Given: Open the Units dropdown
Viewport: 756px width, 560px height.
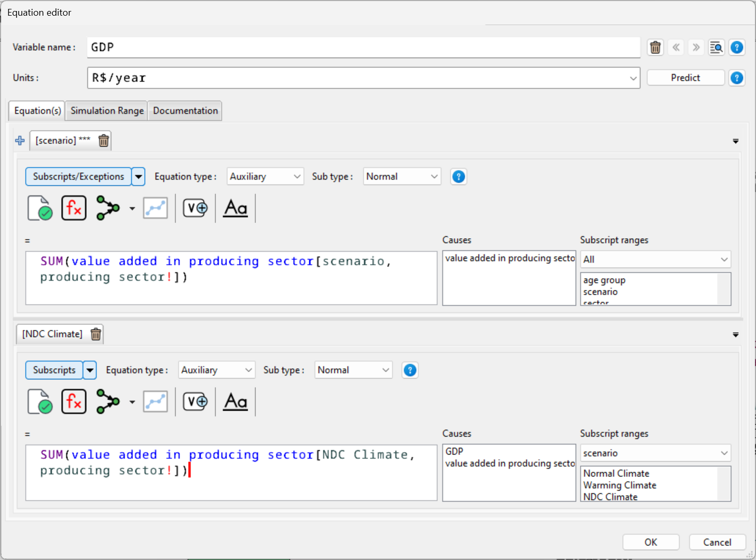Looking at the screenshot, I should pyautogui.click(x=633, y=78).
